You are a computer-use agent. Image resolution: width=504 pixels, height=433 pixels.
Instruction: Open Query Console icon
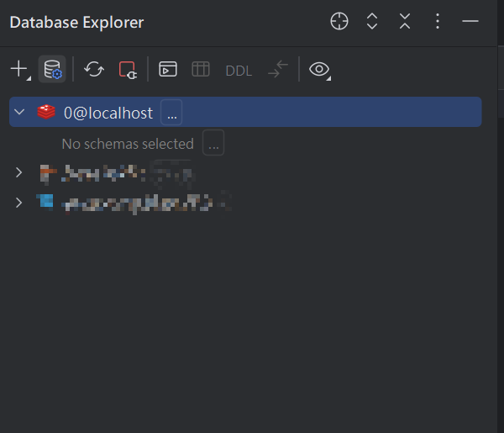click(x=168, y=69)
